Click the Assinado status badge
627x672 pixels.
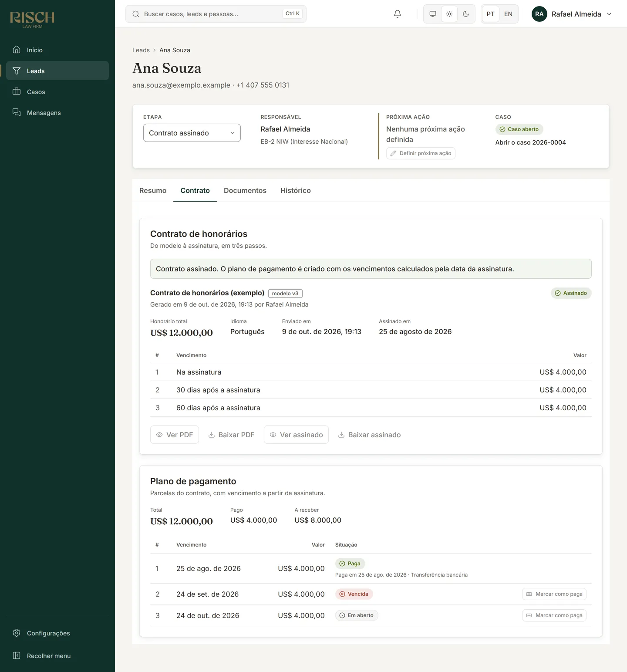tap(571, 293)
